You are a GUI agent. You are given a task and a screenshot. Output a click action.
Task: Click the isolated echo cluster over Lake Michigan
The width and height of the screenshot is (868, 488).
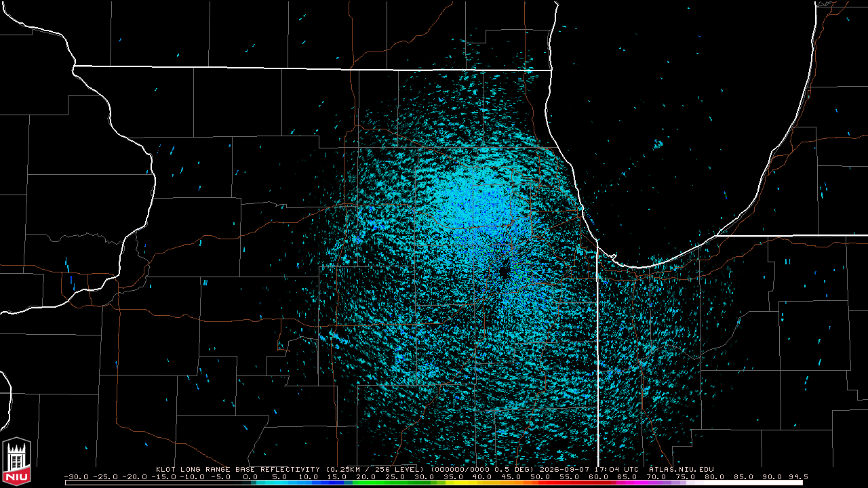pyautogui.click(x=658, y=144)
